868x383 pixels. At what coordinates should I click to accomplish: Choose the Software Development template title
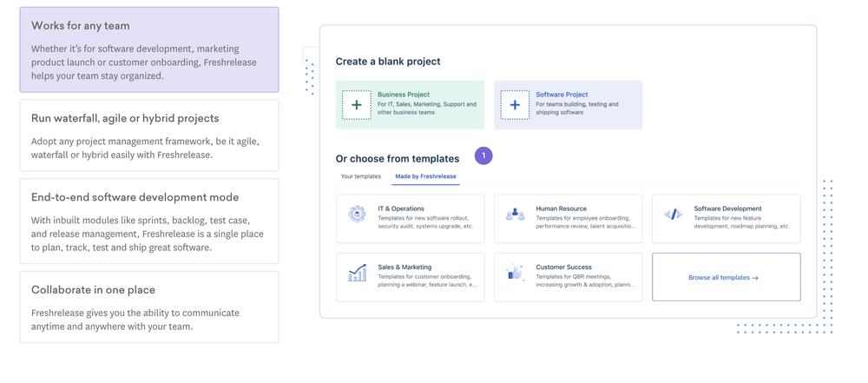[x=728, y=209]
